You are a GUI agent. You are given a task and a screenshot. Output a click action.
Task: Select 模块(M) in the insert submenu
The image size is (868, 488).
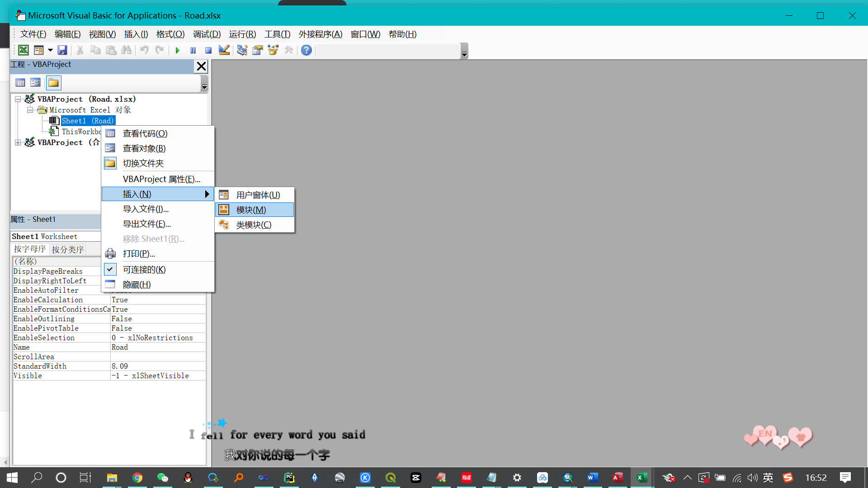tap(251, 210)
